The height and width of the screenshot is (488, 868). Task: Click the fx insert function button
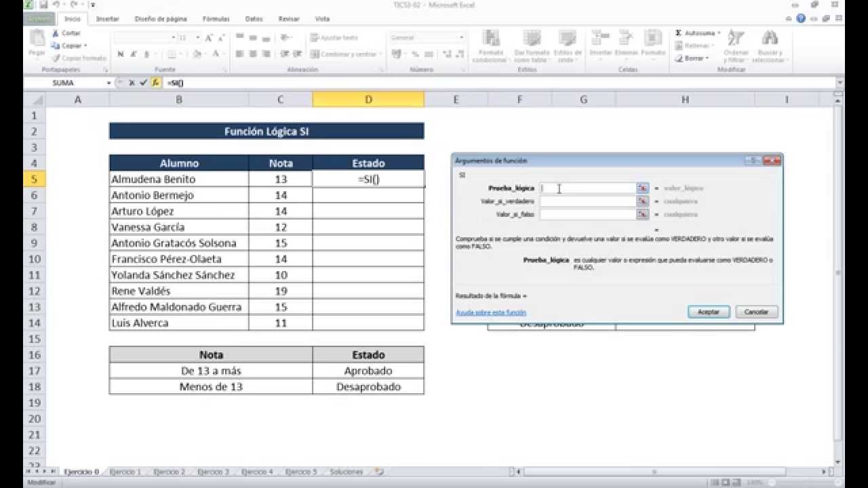(155, 83)
